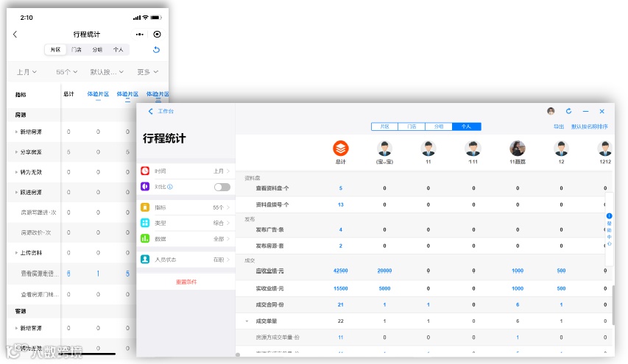Viewport: 628px width, 364px height.
Task: Click the total 实收业绩 value 15500
Action: tap(340, 288)
